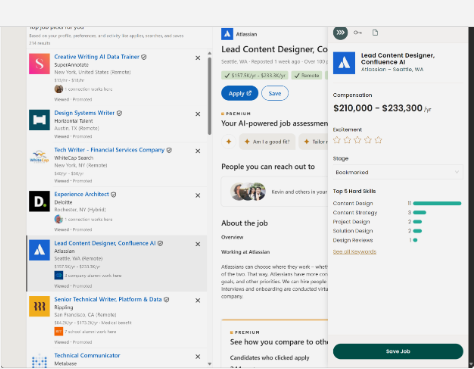Viewport: 474px width, 369px height.
Task: Open Creative Writing AI Data Trainer job
Action: pos(97,57)
